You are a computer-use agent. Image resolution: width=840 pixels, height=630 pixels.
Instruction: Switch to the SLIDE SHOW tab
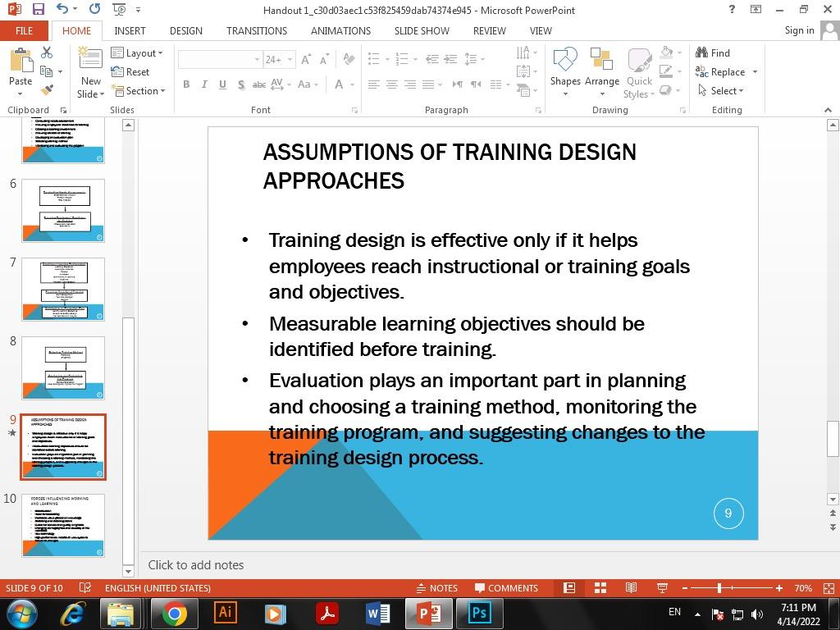pyautogui.click(x=422, y=30)
